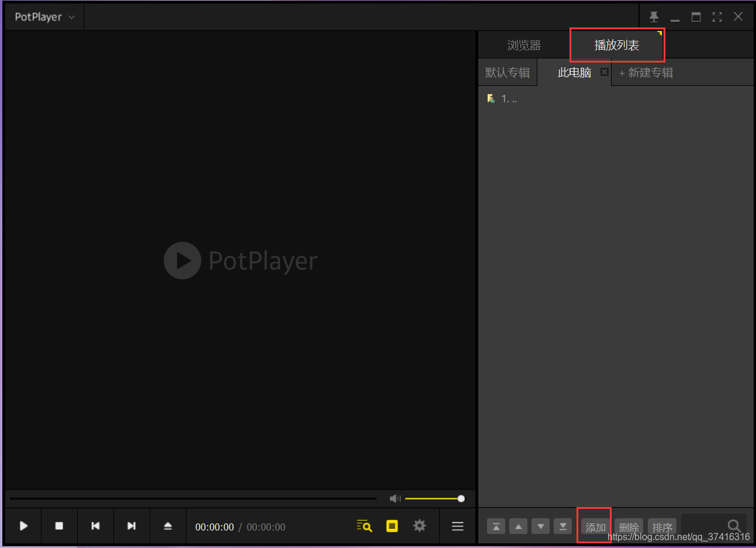Open file with the eject icon
The image size is (756, 548).
point(168,526)
